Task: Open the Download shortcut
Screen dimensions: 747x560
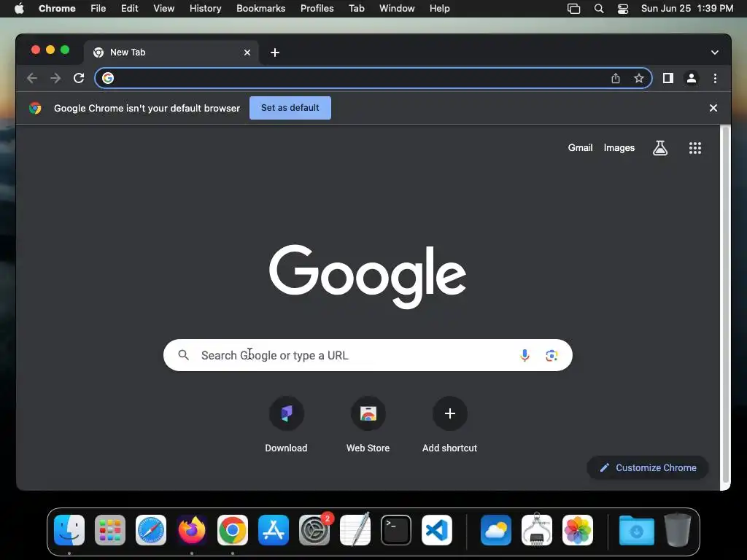Action: tap(286, 424)
